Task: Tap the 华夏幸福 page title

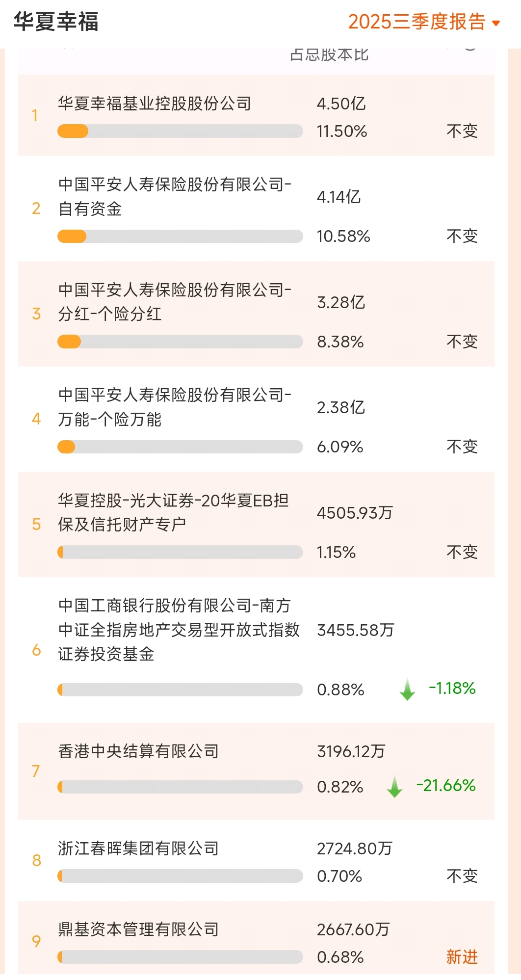Action: pos(56,22)
